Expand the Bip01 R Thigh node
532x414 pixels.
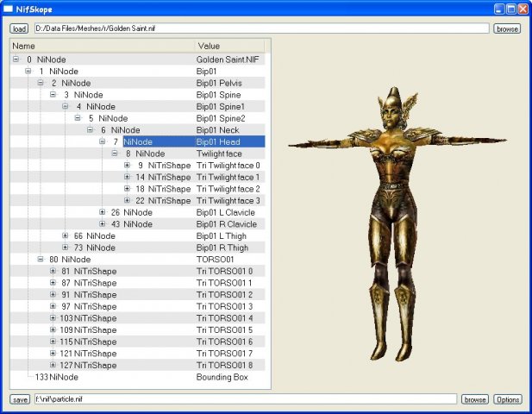(66, 248)
